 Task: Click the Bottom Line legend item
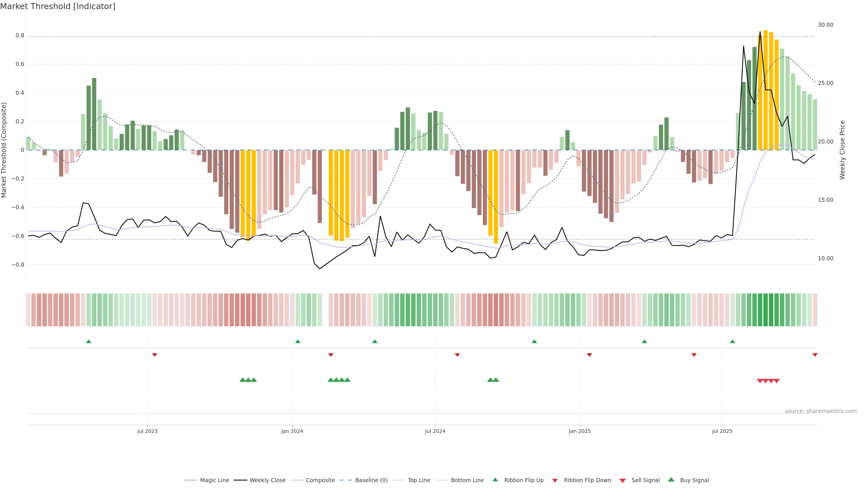point(467,480)
